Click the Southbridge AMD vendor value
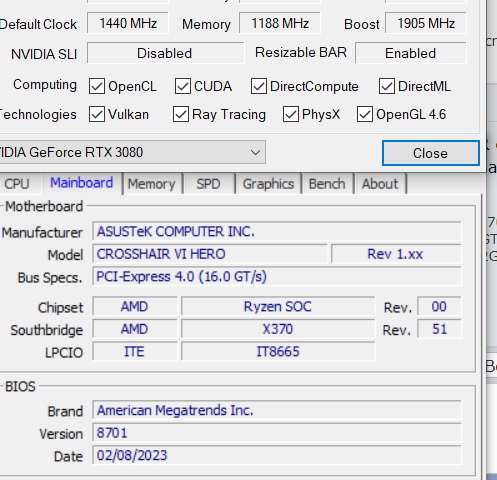497x480 pixels. [135, 329]
